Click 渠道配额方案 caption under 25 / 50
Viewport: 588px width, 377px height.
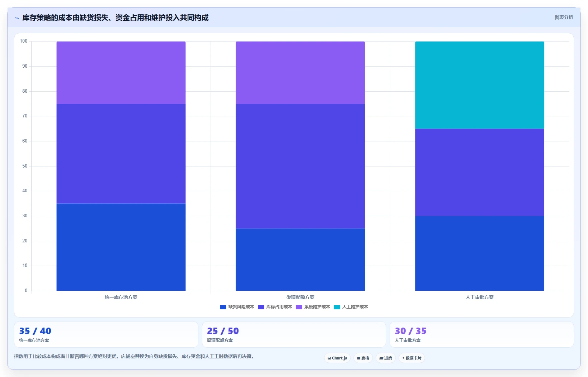220,340
